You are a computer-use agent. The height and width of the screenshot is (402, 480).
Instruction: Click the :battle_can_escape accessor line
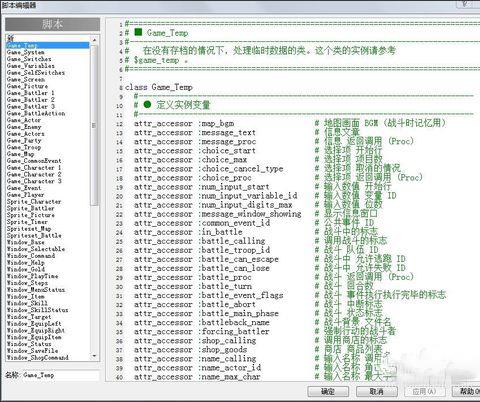click(x=206, y=259)
